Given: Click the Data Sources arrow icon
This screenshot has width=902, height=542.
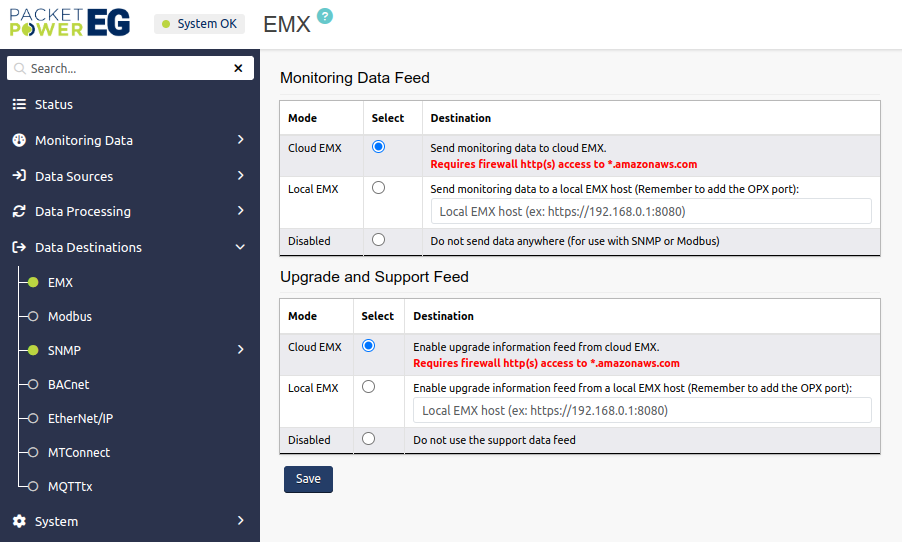Looking at the screenshot, I should 19,176.
